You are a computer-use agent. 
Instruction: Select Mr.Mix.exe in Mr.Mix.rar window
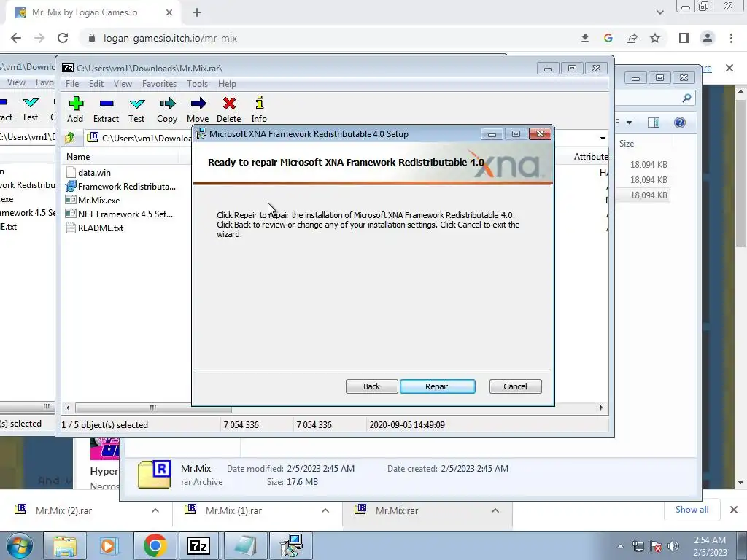(93, 200)
